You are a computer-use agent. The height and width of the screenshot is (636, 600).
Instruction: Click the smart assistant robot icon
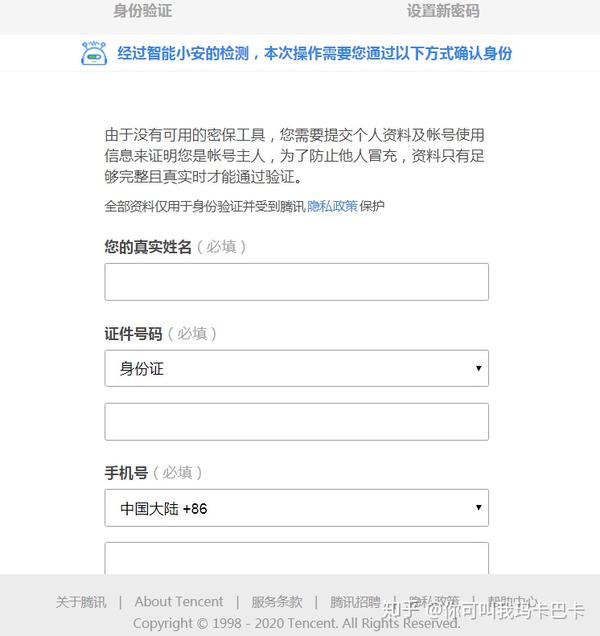point(94,53)
